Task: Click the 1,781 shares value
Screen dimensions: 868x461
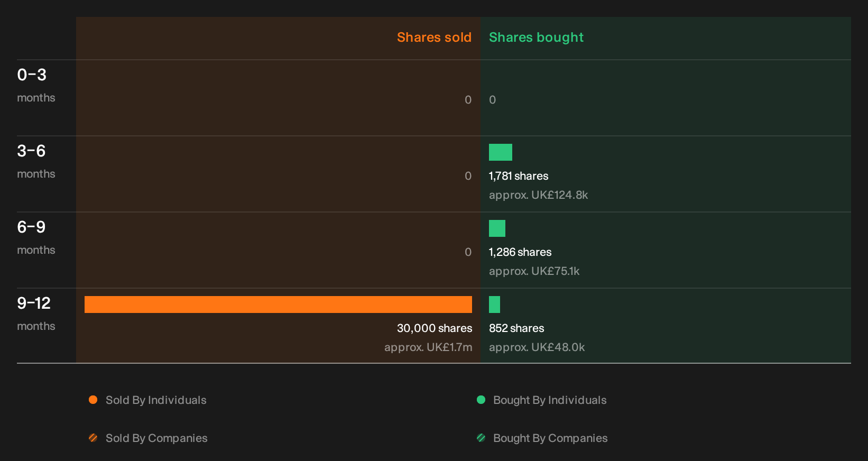Action: pos(519,176)
